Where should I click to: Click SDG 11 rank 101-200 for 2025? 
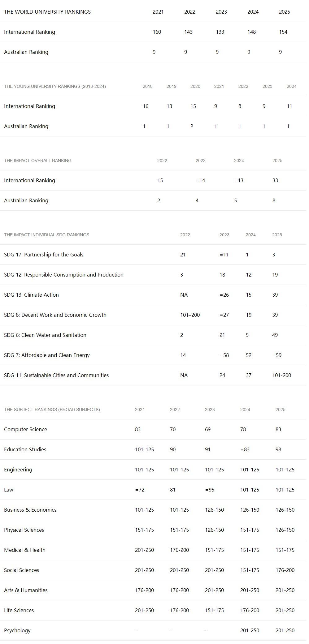(x=281, y=375)
